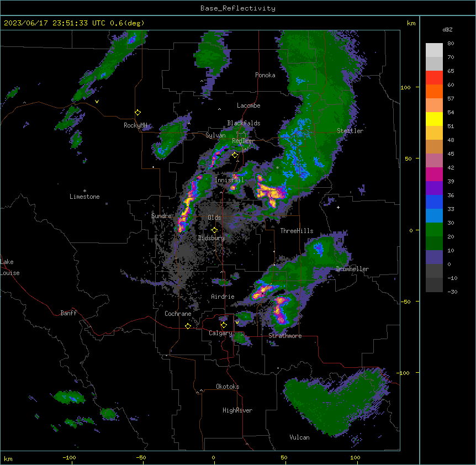Click the yellow diamond marker below RedDeer
Viewport: 476px width, 465px height.
tap(235, 155)
